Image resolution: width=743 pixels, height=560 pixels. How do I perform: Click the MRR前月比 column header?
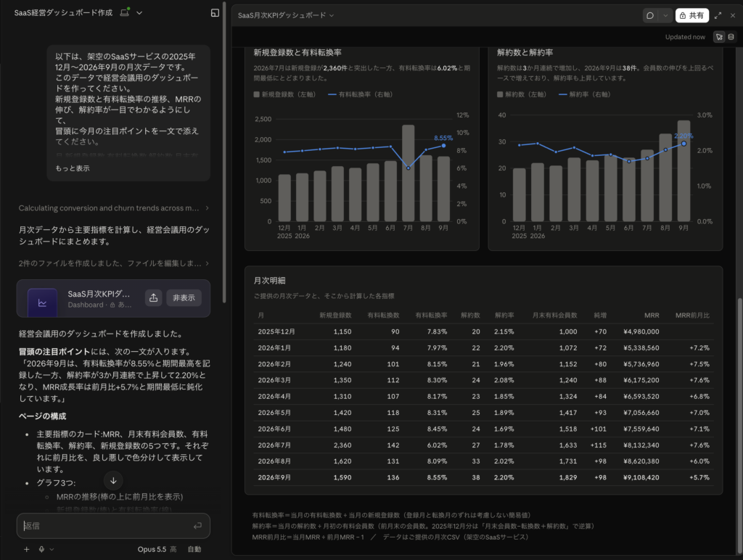(692, 315)
